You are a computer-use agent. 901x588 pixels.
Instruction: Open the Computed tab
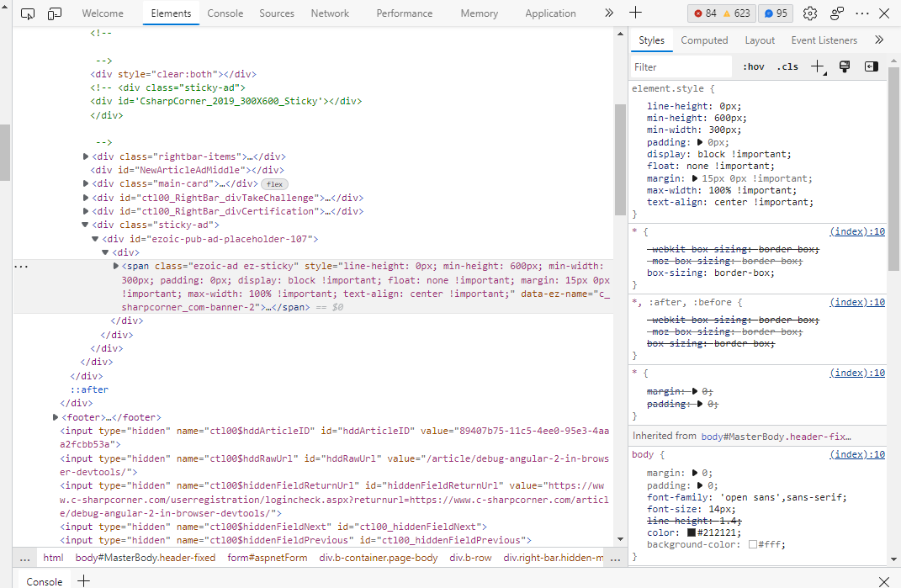704,40
